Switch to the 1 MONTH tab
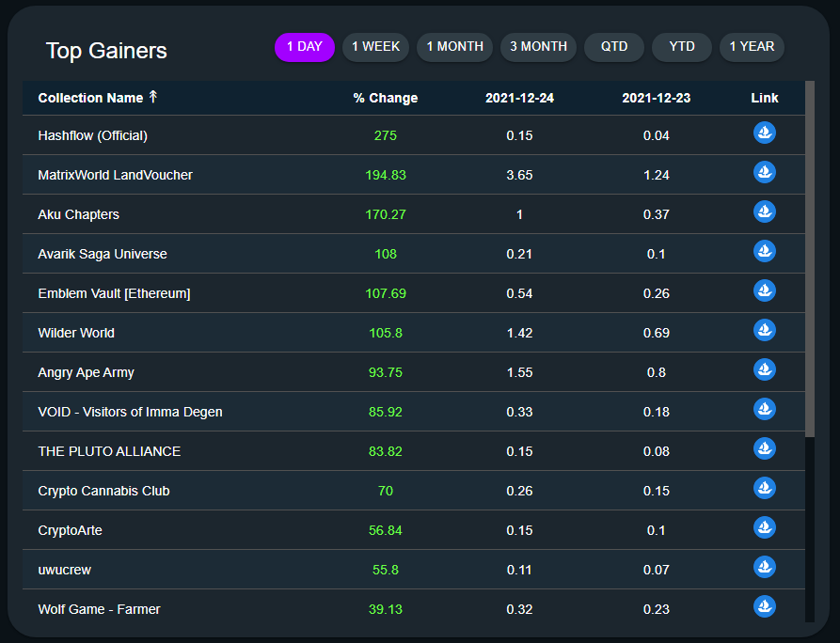The height and width of the screenshot is (643, 840). point(455,47)
